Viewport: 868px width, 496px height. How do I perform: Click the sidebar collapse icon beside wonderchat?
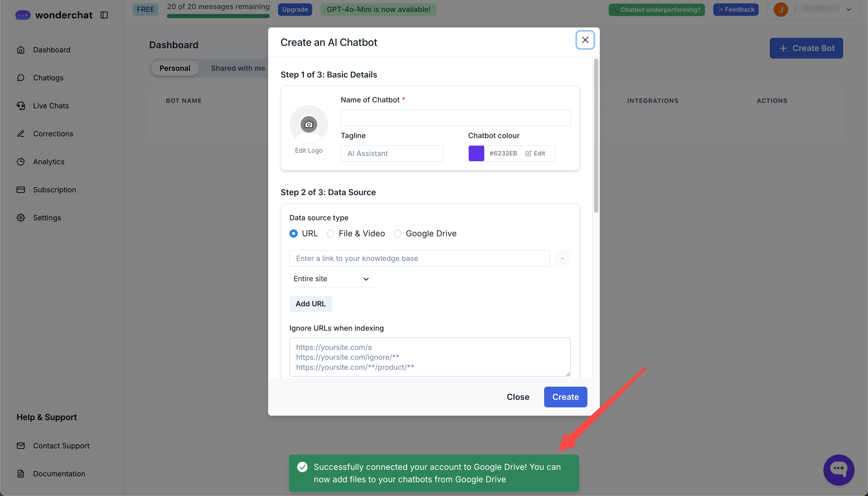104,15
